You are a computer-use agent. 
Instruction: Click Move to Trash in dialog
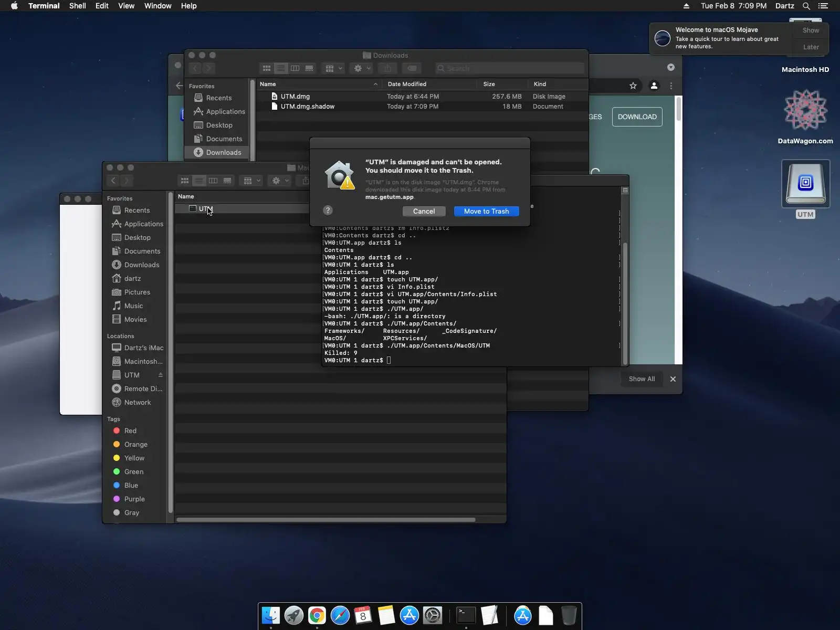pyautogui.click(x=487, y=211)
